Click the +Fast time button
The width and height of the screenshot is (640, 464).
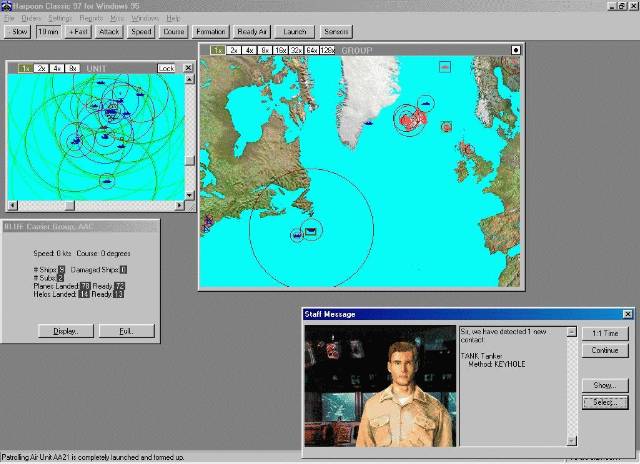(78, 31)
